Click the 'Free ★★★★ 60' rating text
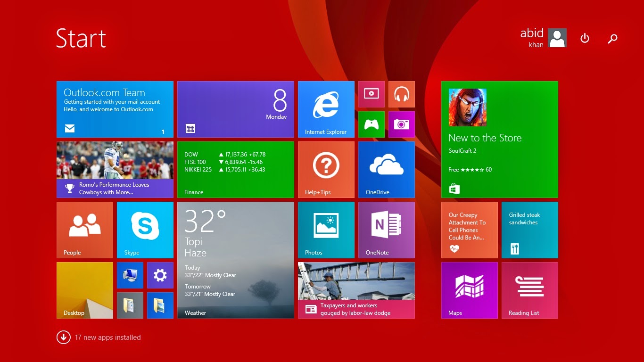 [x=470, y=170]
